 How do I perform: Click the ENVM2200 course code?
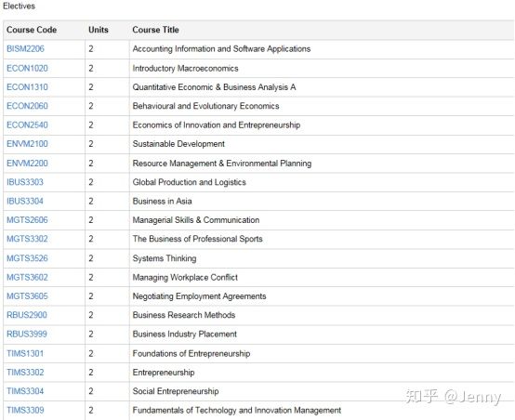27,164
